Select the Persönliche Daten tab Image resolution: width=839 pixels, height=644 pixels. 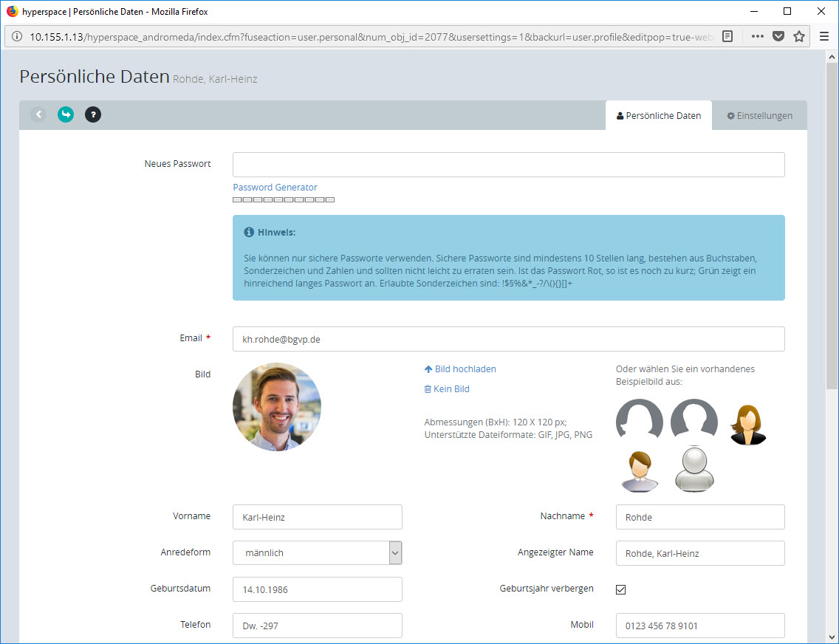point(658,116)
